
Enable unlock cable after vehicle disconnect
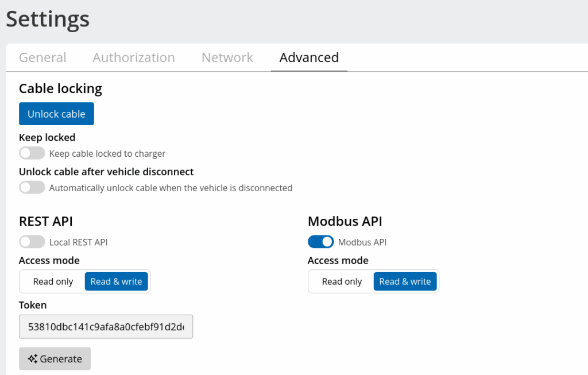tap(32, 187)
